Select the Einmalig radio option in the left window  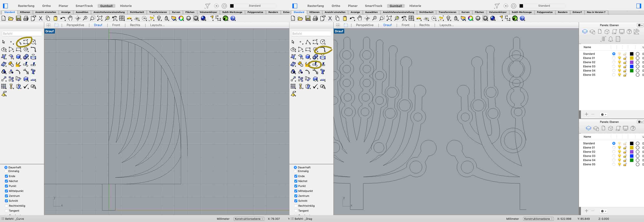point(6,171)
